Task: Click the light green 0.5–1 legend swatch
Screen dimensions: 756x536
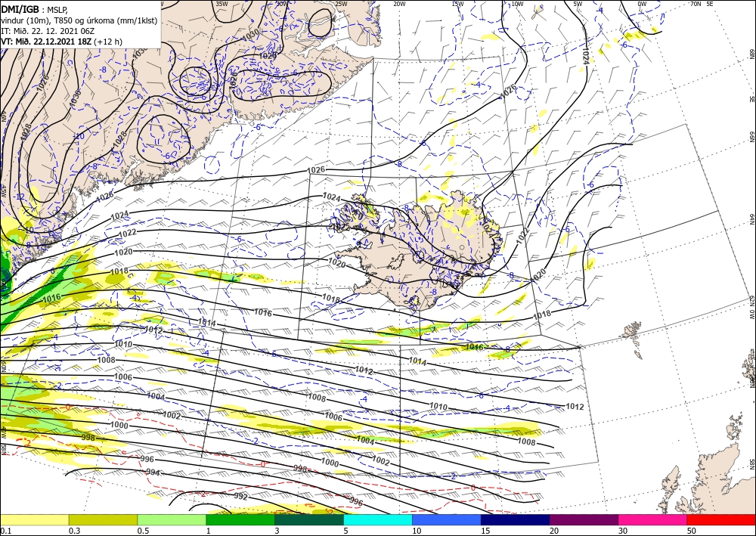Action: [172, 519]
